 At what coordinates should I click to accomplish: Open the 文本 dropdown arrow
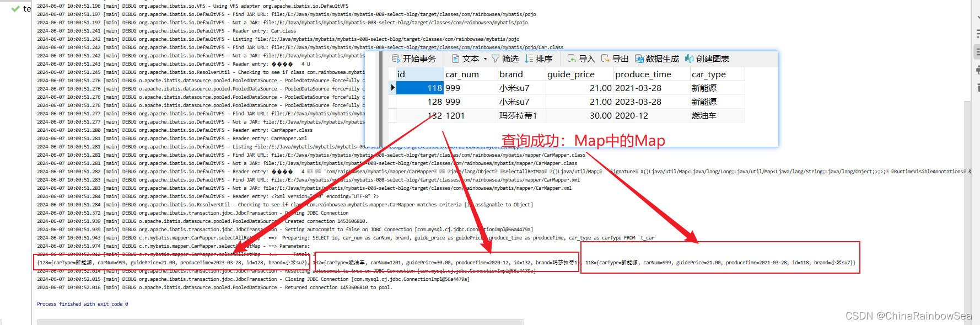[x=485, y=58]
